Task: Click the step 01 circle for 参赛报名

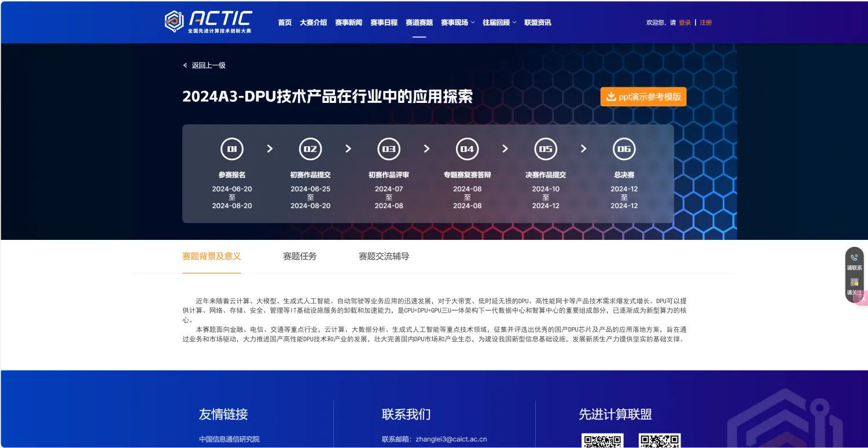Action: click(x=232, y=149)
